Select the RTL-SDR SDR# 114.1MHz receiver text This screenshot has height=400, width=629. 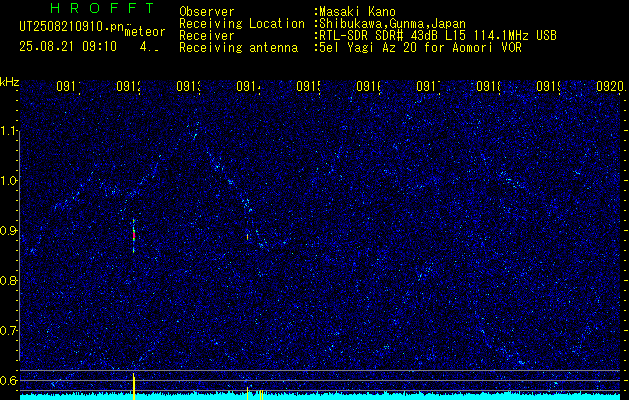(438, 36)
